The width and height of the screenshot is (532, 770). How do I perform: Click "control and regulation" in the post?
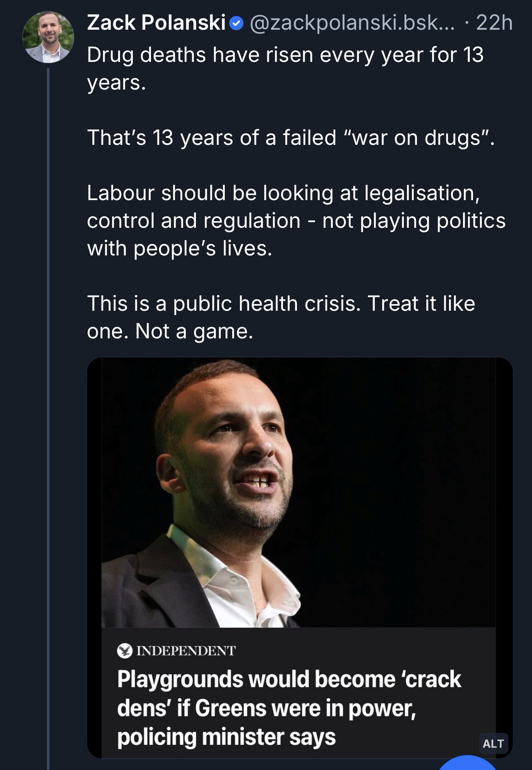point(194,221)
